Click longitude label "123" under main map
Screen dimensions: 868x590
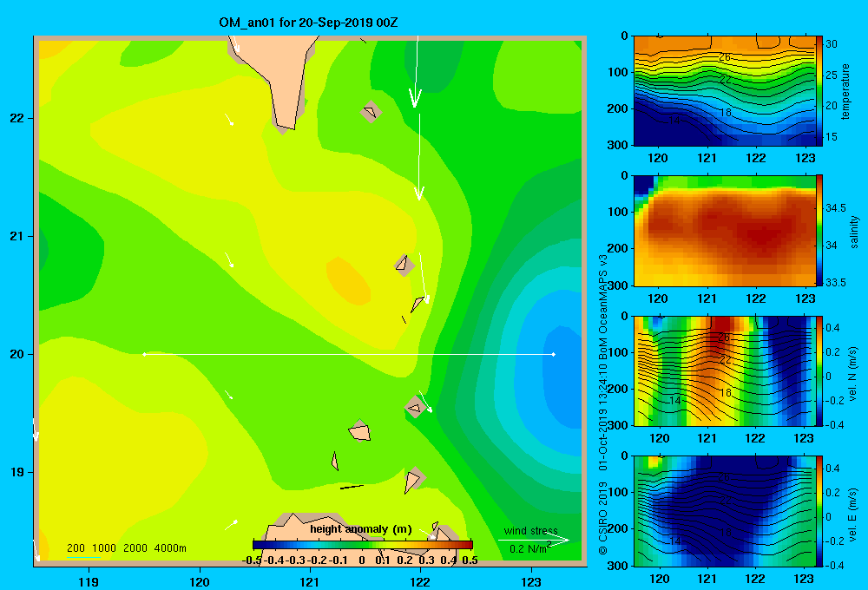tap(531, 581)
